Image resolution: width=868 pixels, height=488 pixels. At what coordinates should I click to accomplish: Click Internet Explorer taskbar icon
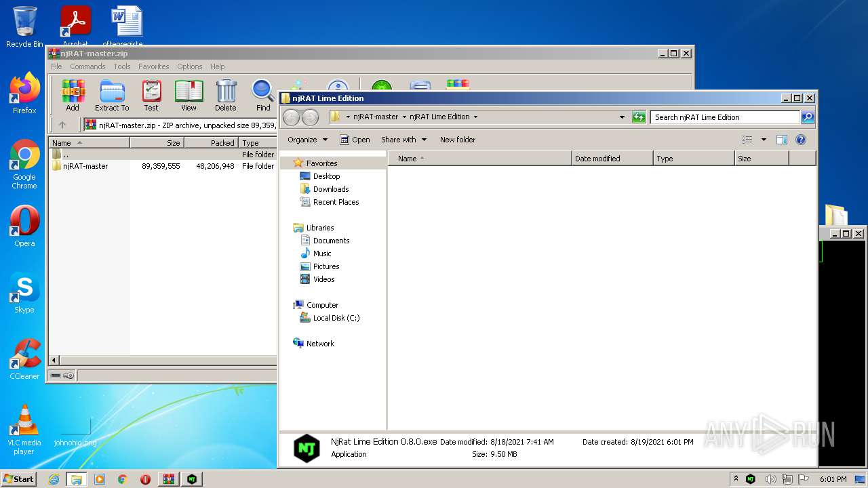(x=54, y=479)
